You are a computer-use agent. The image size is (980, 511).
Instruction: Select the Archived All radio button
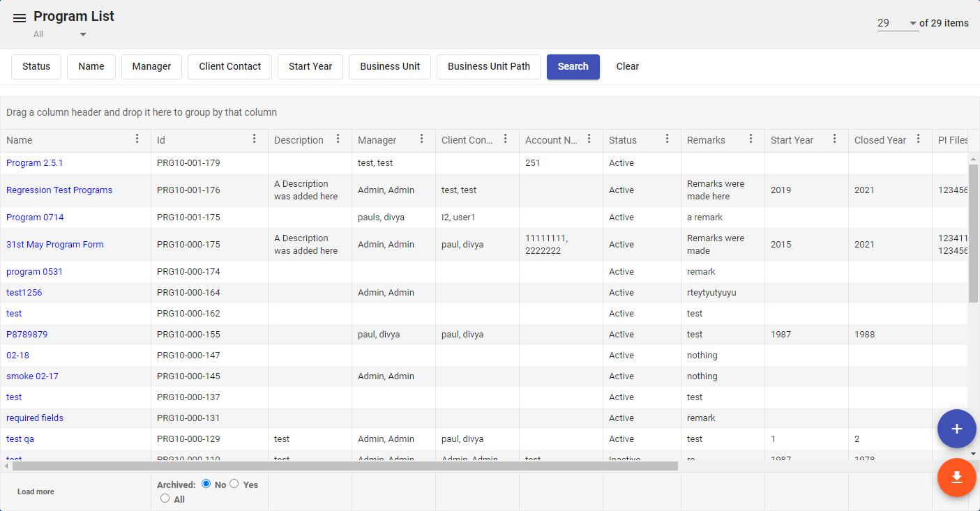click(165, 498)
